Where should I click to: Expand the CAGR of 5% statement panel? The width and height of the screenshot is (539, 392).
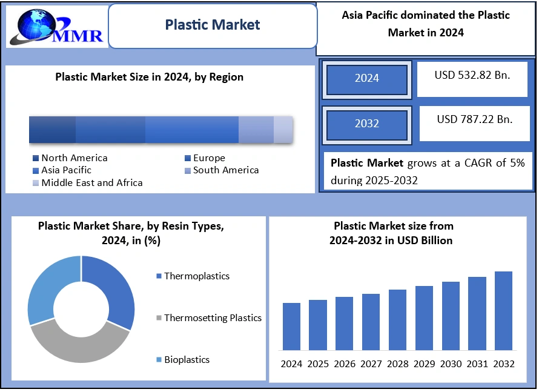point(426,171)
